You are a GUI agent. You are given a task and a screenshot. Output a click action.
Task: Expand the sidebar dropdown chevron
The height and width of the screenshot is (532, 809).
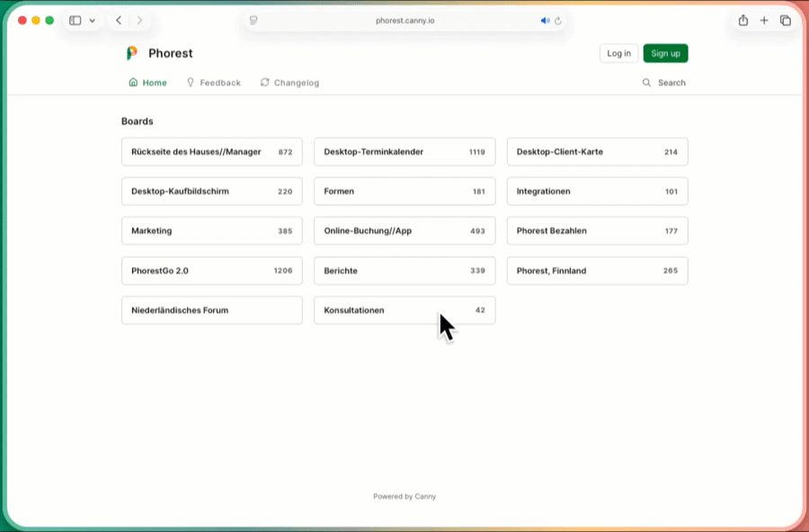(92, 21)
